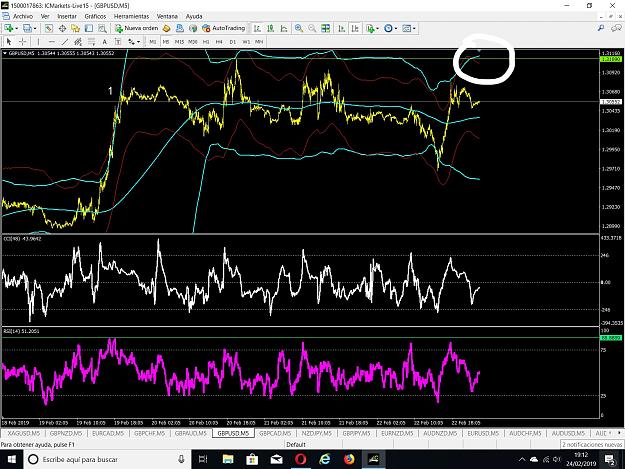
Task: Zoom in on the chart
Action: click(x=299, y=28)
